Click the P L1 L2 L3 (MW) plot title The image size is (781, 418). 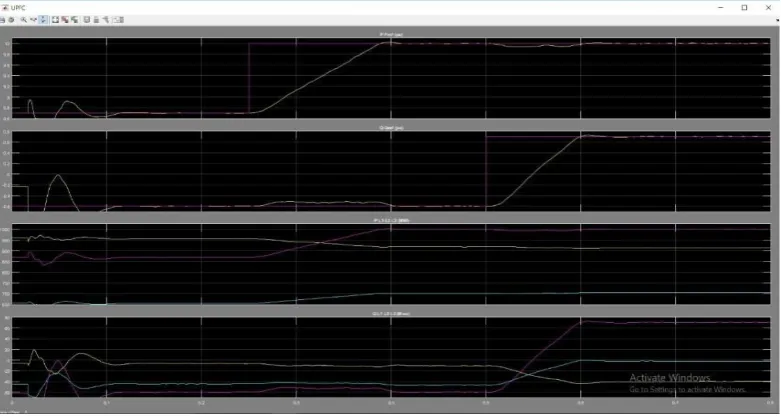(391, 220)
